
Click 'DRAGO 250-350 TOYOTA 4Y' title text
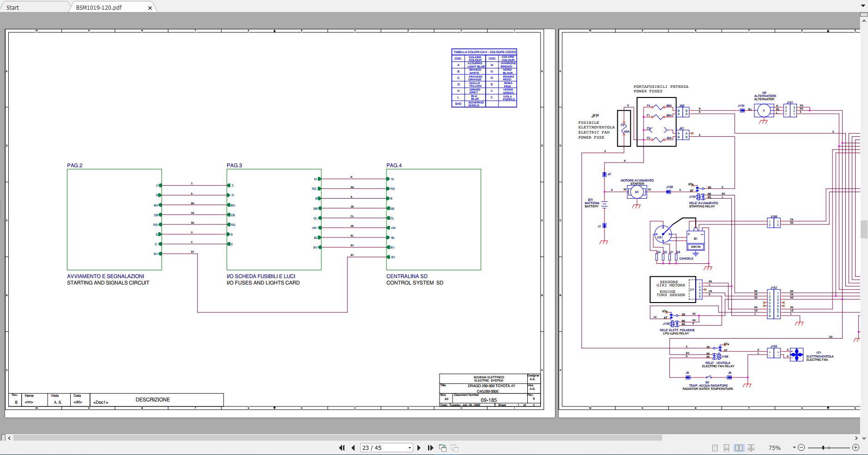491,386
